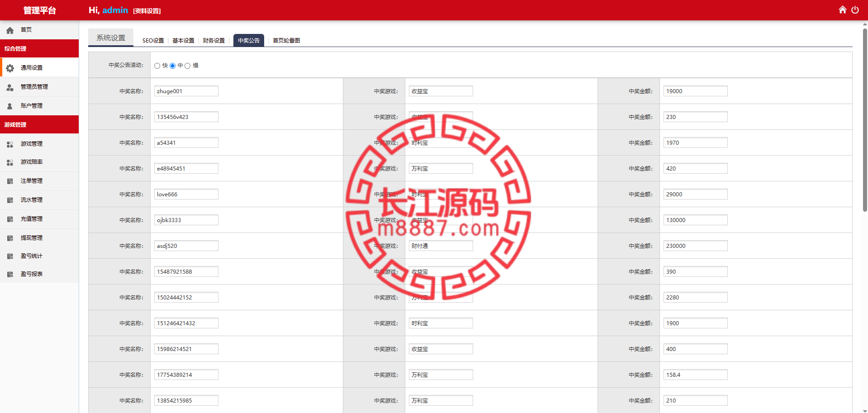Click the winner name field 15024442152

(x=186, y=297)
